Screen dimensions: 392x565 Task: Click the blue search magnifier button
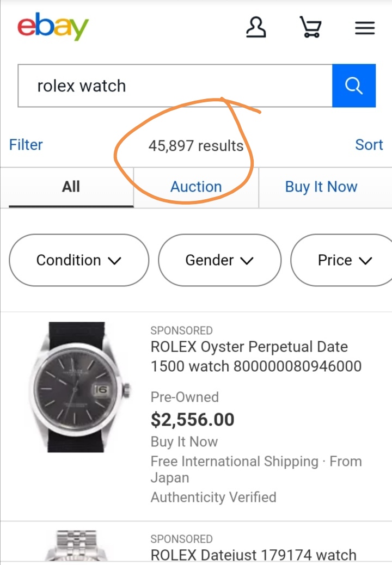[354, 86]
